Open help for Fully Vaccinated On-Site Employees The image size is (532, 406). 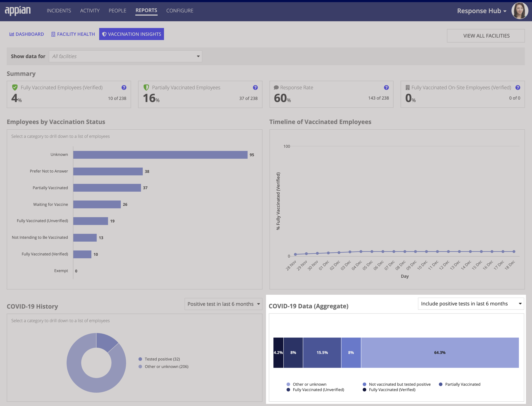(x=517, y=88)
